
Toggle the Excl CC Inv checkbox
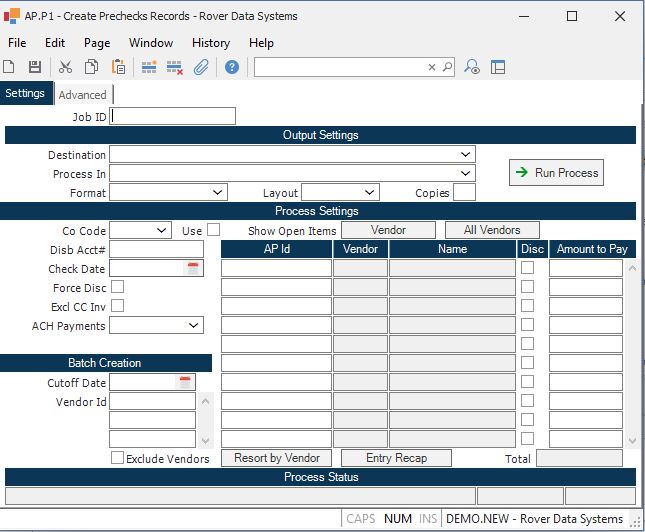click(x=118, y=306)
